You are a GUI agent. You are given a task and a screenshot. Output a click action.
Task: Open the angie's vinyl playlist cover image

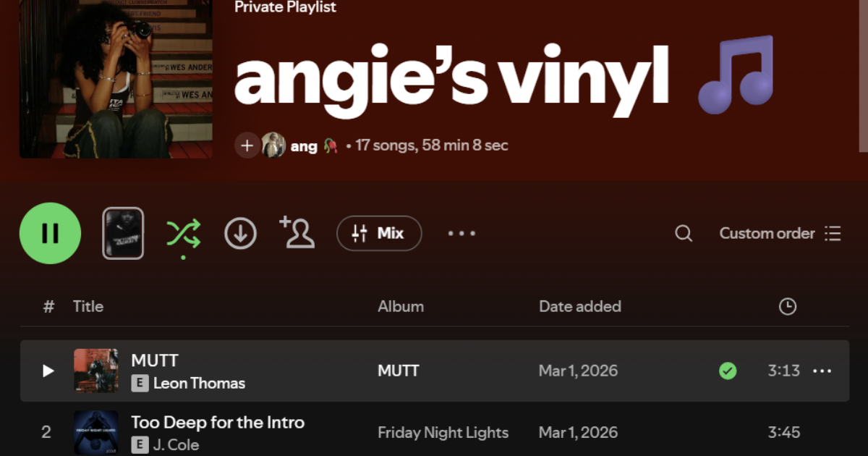(116, 78)
